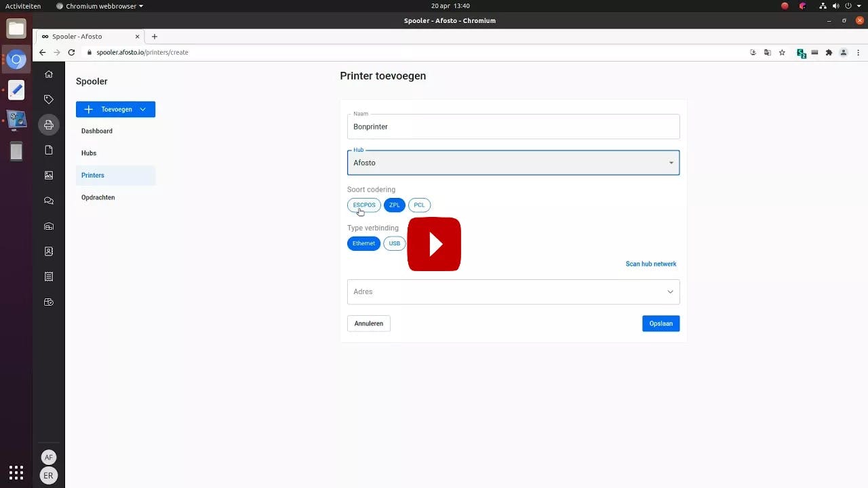This screenshot has width=868, height=488.
Task: Click the Spooler heading text
Action: [x=92, y=81]
